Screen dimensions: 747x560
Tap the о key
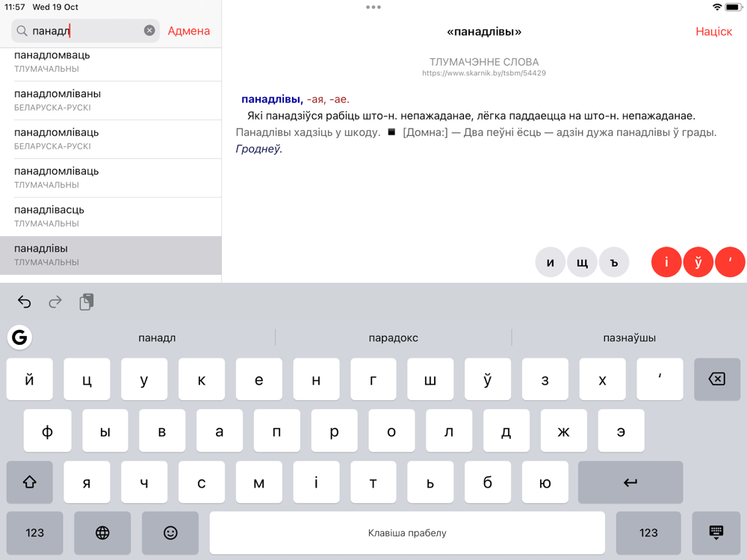(x=391, y=431)
